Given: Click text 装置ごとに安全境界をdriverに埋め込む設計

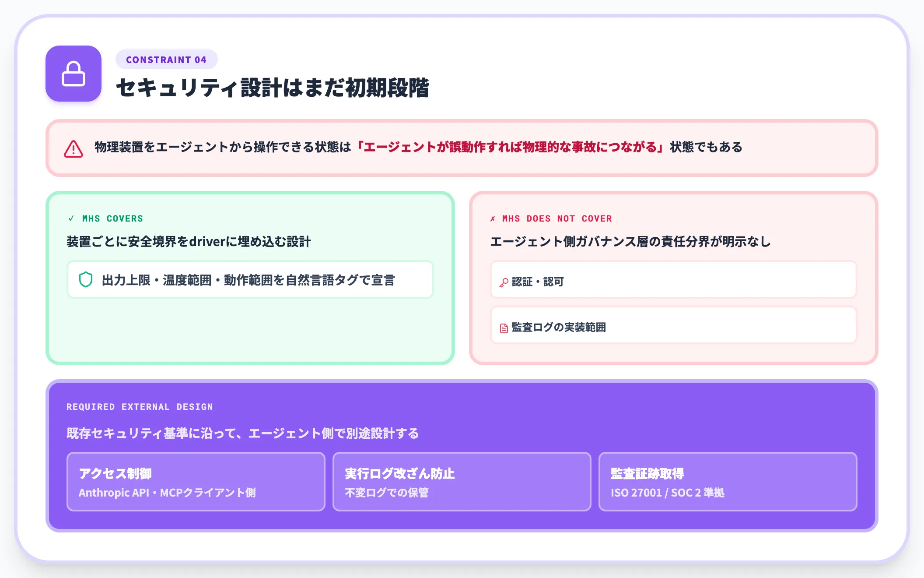Looking at the screenshot, I should [x=189, y=242].
